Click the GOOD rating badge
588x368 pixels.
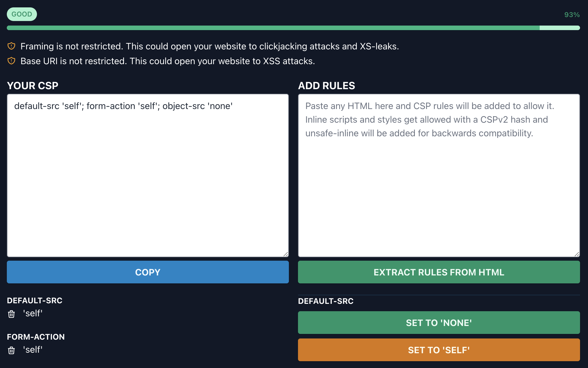22,14
